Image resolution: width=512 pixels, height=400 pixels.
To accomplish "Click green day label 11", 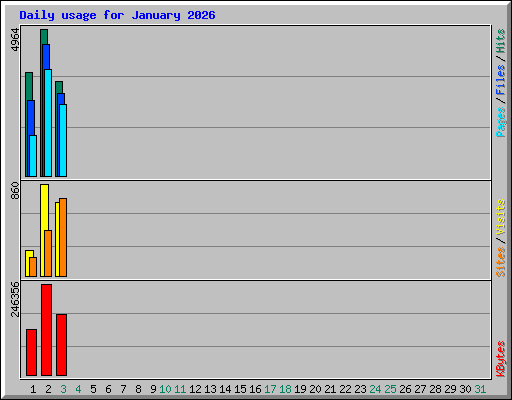I will [x=180, y=389].
